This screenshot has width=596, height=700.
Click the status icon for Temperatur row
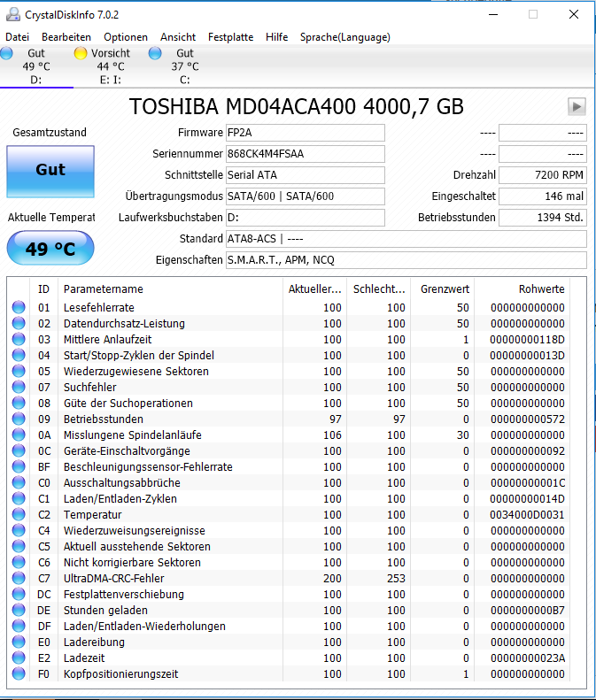click(19, 514)
